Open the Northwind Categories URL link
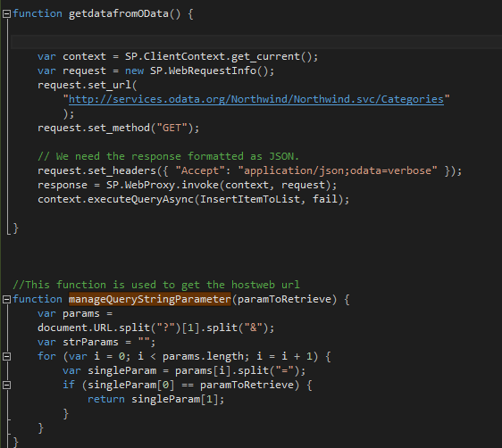 [x=256, y=99]
